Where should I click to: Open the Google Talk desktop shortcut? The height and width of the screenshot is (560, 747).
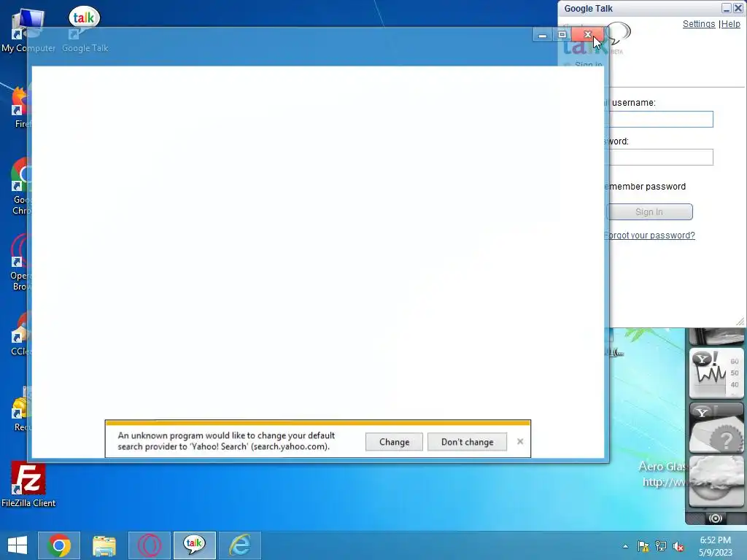[x=85, y=28]
